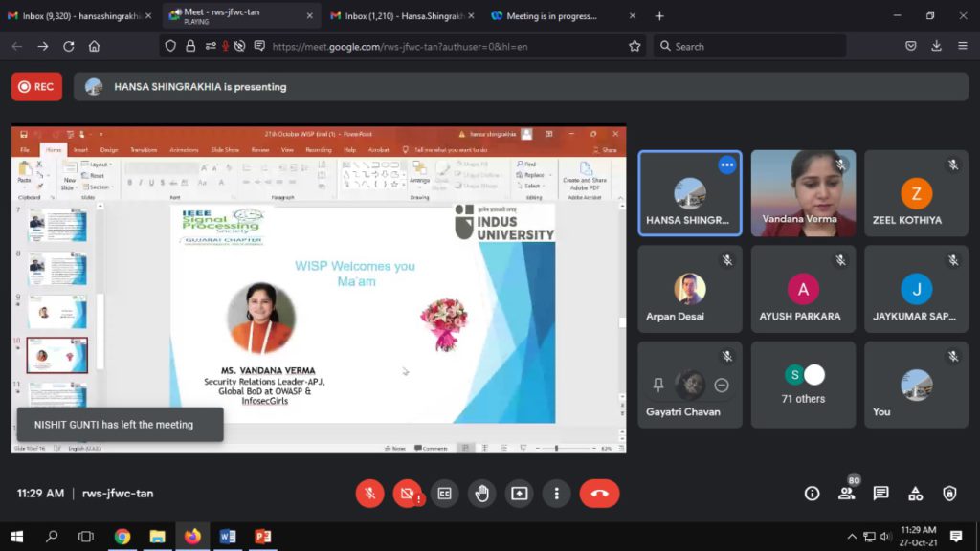
Task: Leave call with red hang-up button
Action: click(599, 494)
